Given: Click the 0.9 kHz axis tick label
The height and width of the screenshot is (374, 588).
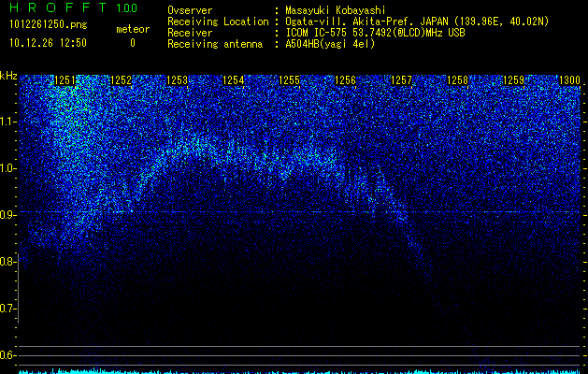Looking at the screenshot, I should click(7, 215).
